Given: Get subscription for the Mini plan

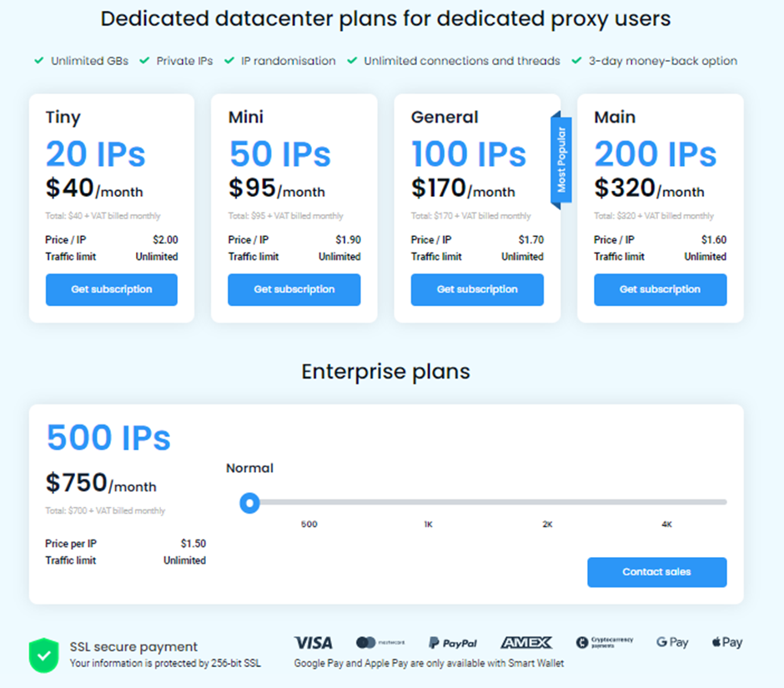Looking at the screenshot, I should (x=294, y=289).
